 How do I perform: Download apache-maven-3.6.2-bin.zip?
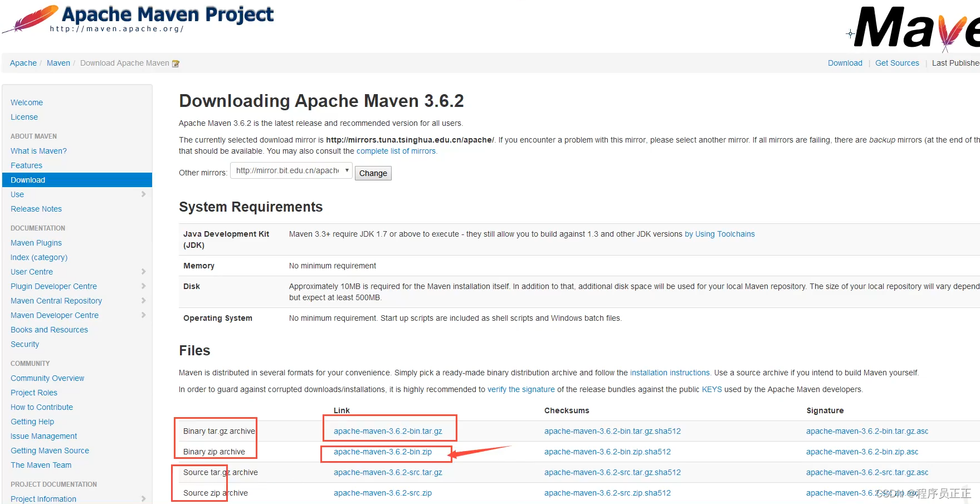coord(383,452)
